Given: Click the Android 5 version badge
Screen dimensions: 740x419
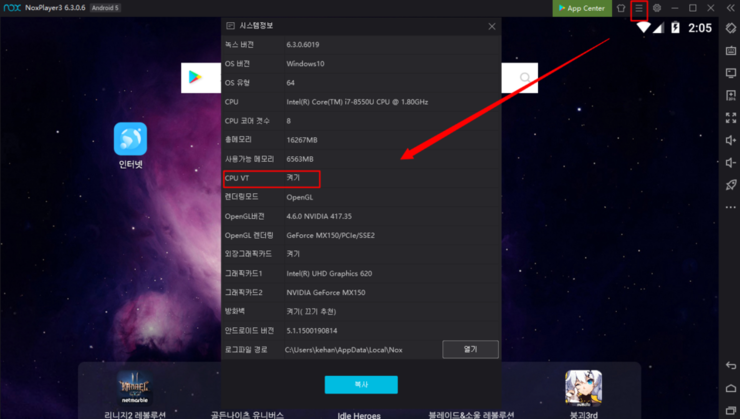Looking at the screenshot, I should click(x=105, y=8).
